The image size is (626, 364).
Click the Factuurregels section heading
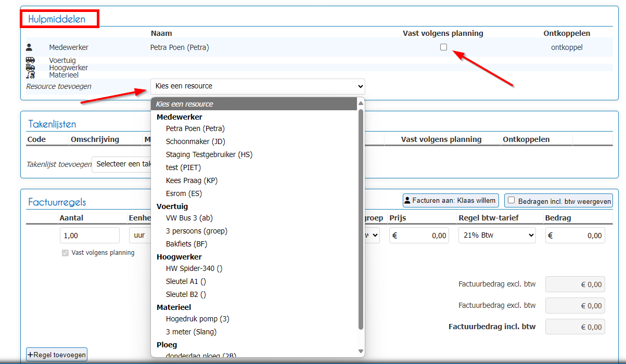point(57,202)
